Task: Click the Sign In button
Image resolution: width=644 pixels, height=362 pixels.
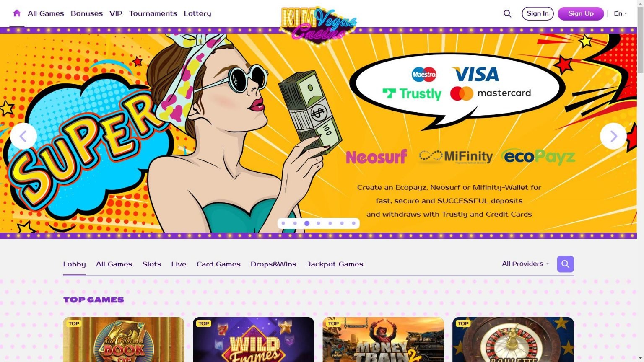Action: point(538,13)
